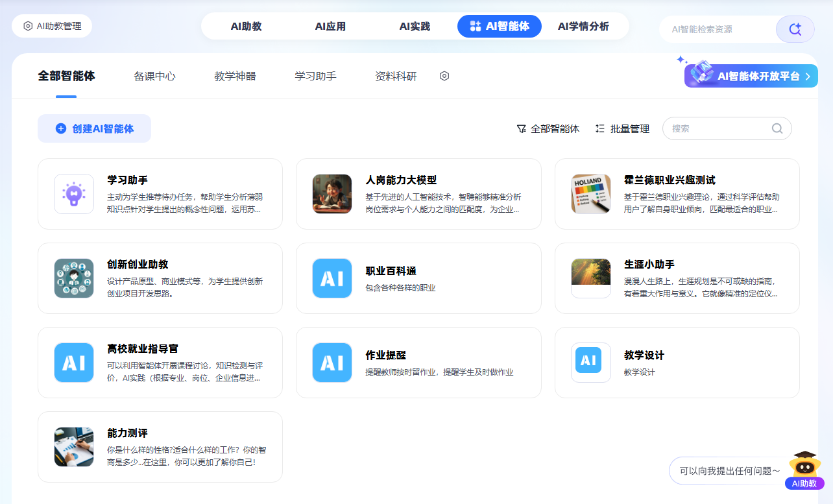This screenshot has width=833, height=504.
Task: Click the AI search icon button
Action: [x=795, y=29]
